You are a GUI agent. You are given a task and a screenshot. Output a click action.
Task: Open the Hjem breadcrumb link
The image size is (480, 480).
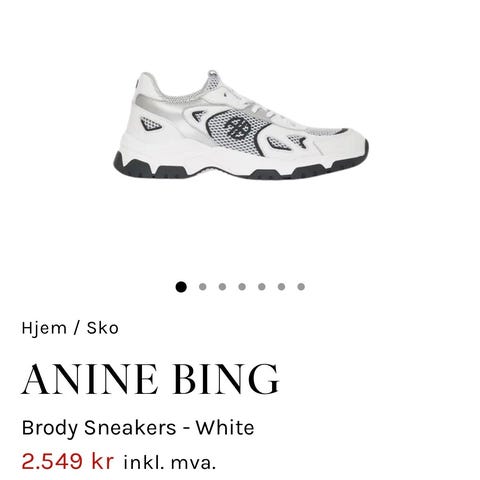(x=44, y=328)
